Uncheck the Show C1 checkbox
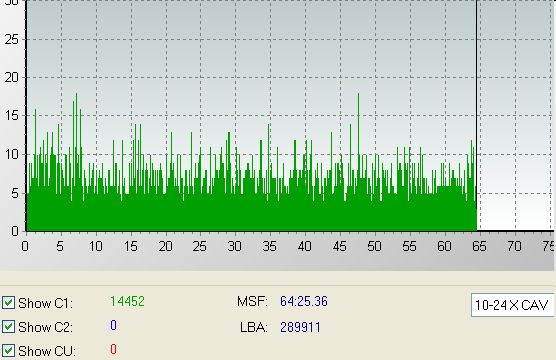This screenshot has width=556, height=360. tap(8, 303)
